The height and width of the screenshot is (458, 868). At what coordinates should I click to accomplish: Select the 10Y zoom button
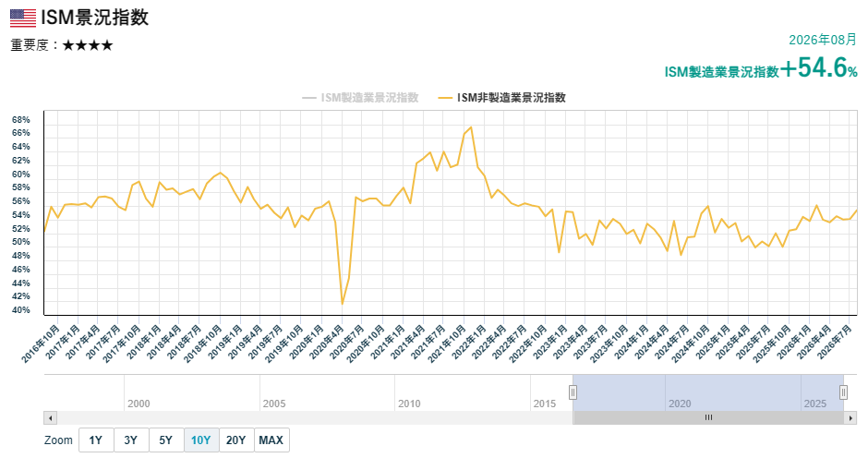201,440
